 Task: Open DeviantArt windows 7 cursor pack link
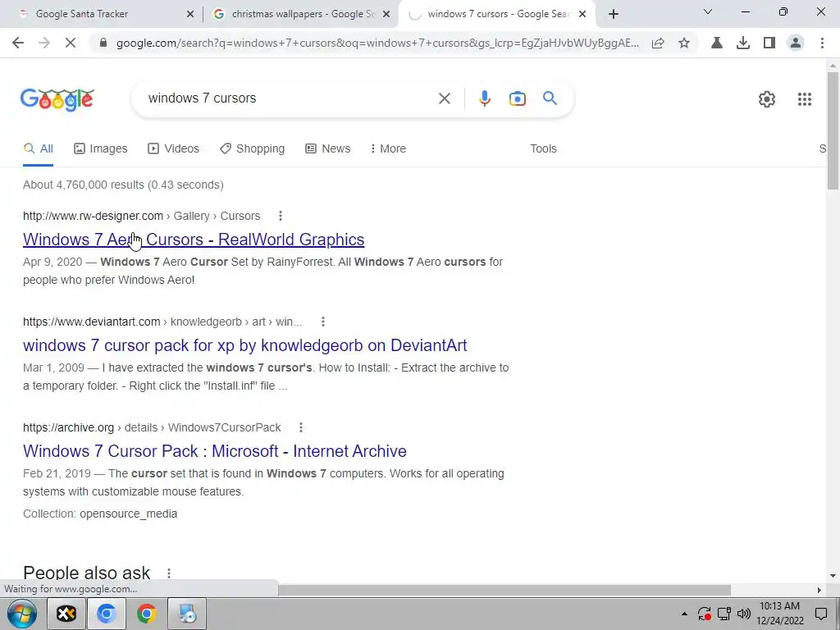click(x=244, y=345)
